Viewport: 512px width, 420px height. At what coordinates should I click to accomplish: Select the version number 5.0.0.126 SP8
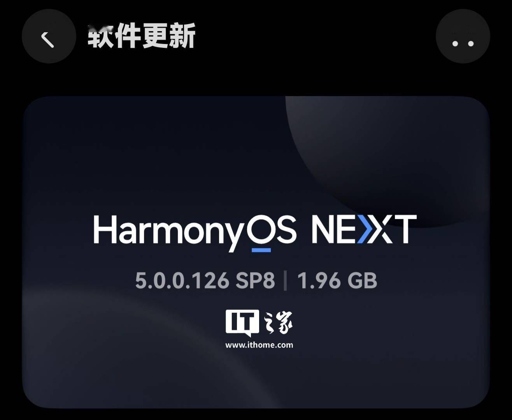pos(205,280)
